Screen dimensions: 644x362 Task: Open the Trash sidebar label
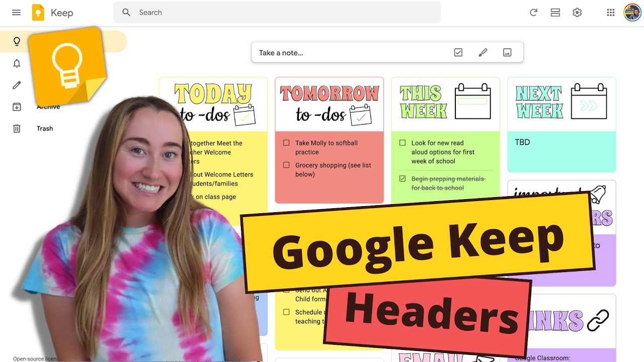tap(45, 129)
